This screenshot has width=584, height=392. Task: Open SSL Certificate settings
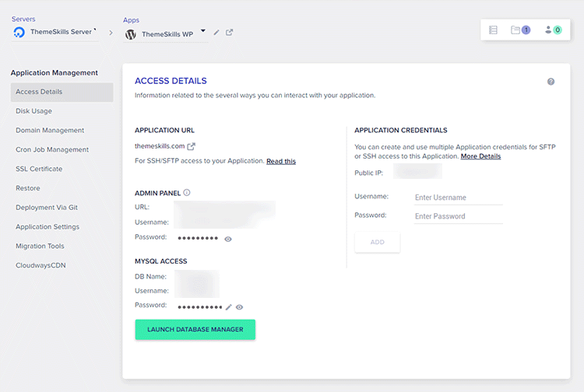pos(39,169)
